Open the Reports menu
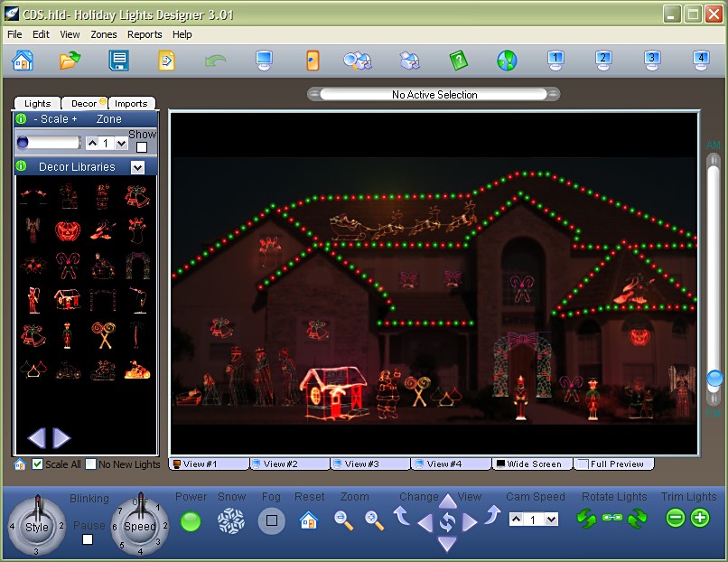Image resolution: width=728 pixels, height=562 pixels. (x=145, y=34)
